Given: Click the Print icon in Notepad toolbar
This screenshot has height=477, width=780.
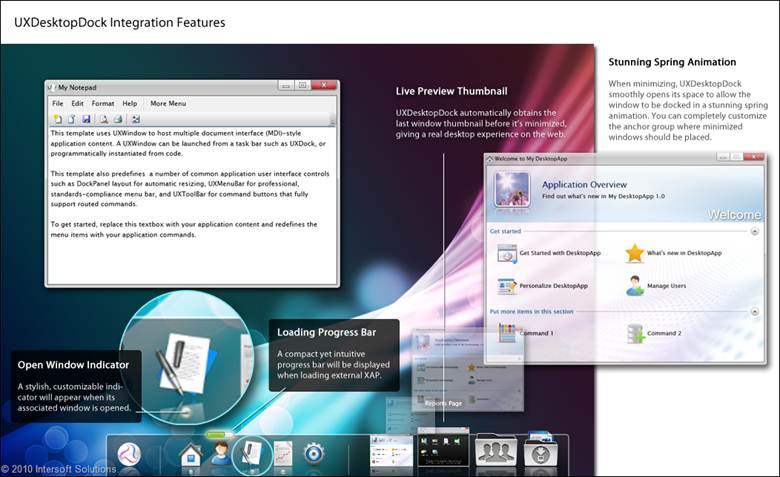Looking at the screenshot, I should point(118,119).
